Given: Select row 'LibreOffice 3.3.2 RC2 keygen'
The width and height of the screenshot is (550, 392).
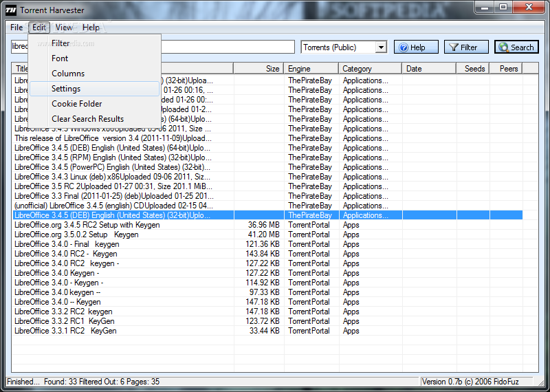Looking at the screenshot, I should [267, 312].
